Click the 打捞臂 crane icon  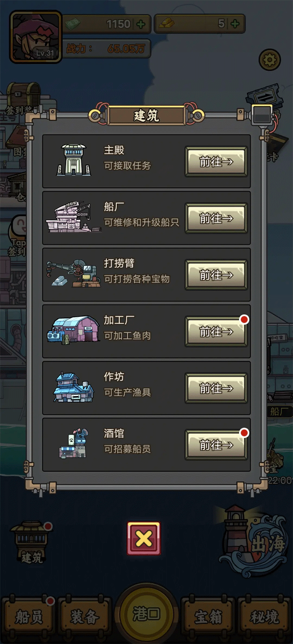click(x=73, y=274)
